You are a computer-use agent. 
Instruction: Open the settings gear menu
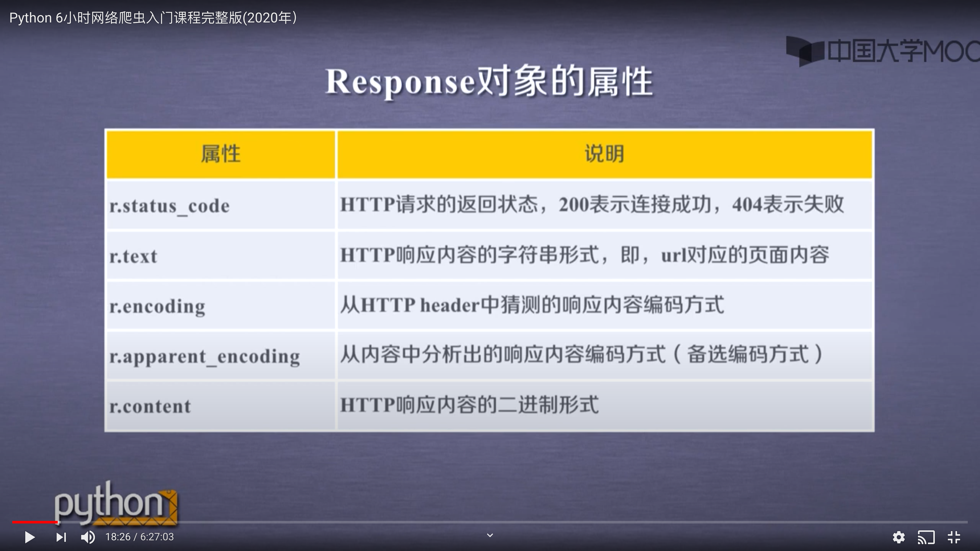[x=899, y=537]
